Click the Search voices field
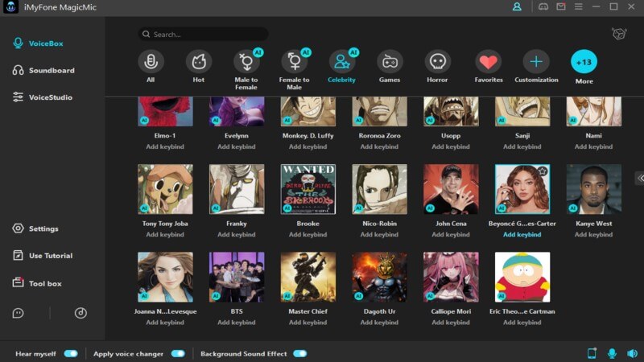Image resolution: width=644 pixels, height=362 pixels. pos(204,34)
